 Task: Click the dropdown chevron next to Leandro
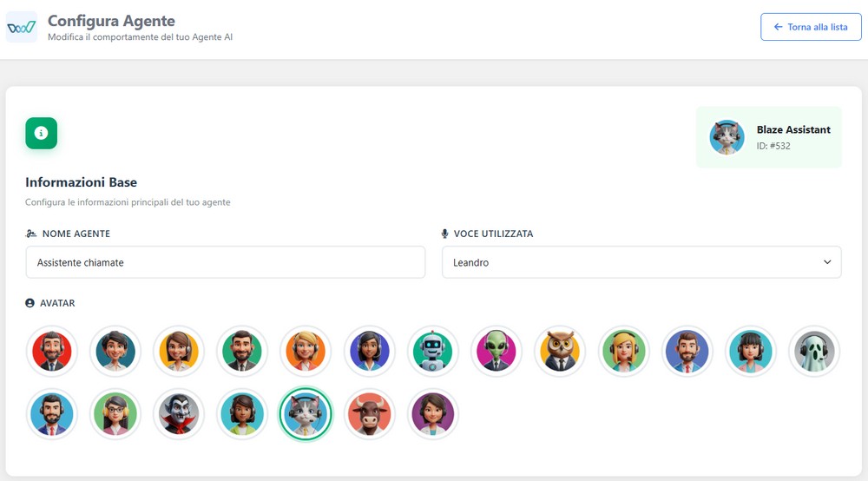[x=827, y=262]
